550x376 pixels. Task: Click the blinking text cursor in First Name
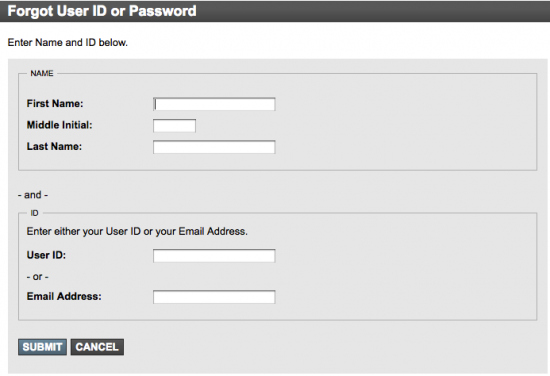point(156,104)
